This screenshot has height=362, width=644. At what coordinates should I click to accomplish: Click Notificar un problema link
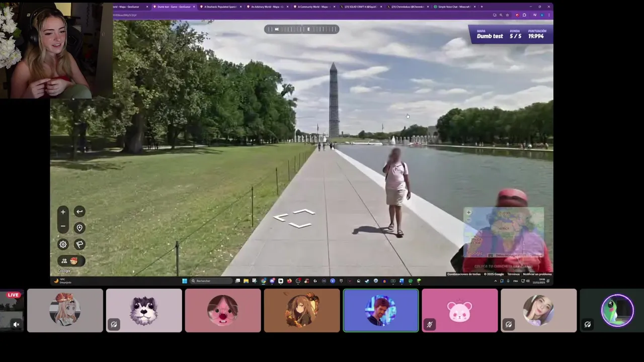tap(537, 274)
